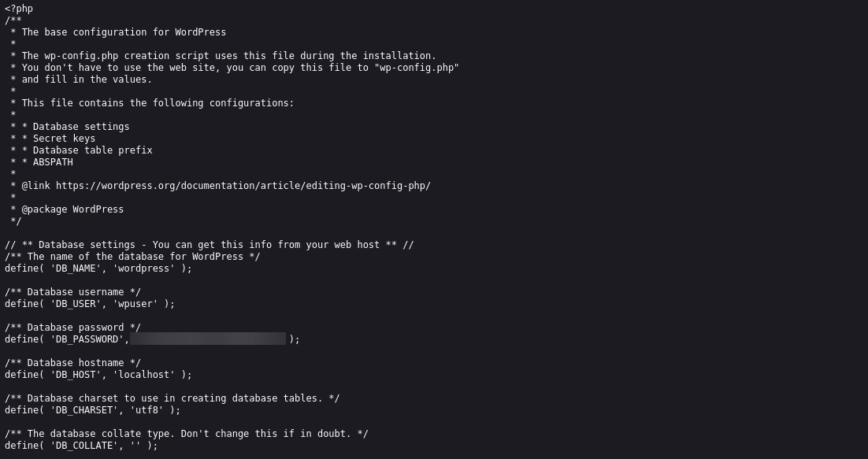Click the '@package WordPress' comment line

72,209
